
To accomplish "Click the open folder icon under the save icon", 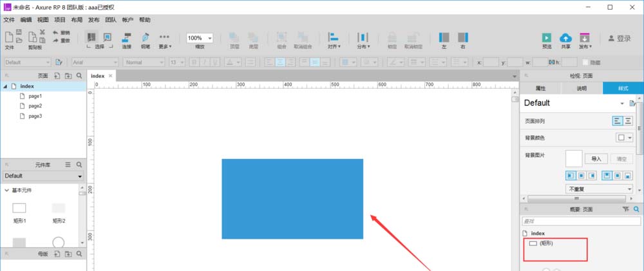I will click(19, 41).
